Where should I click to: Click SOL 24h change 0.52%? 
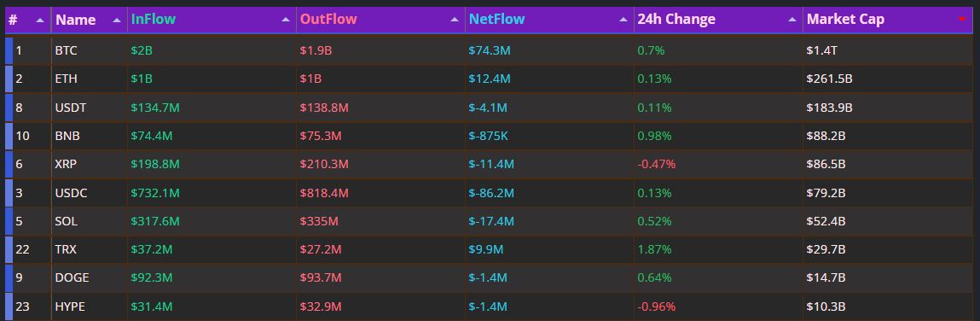point(654,221)
